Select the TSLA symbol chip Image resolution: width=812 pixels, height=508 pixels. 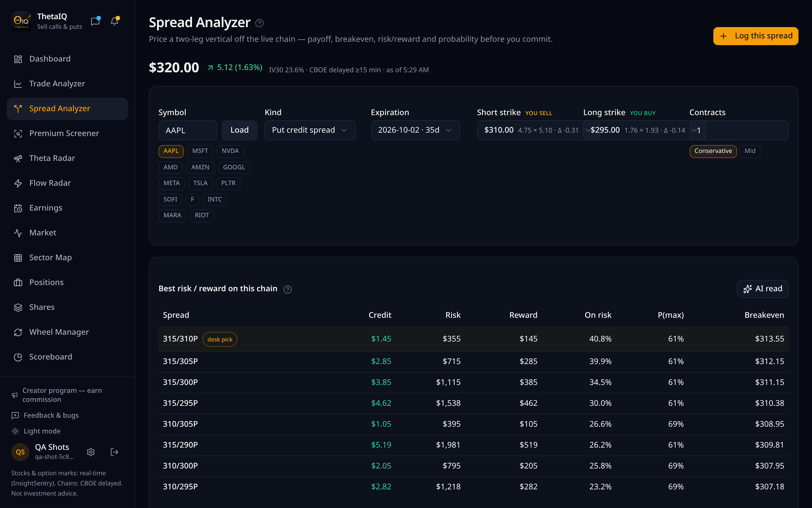click(x=200, y=183)
